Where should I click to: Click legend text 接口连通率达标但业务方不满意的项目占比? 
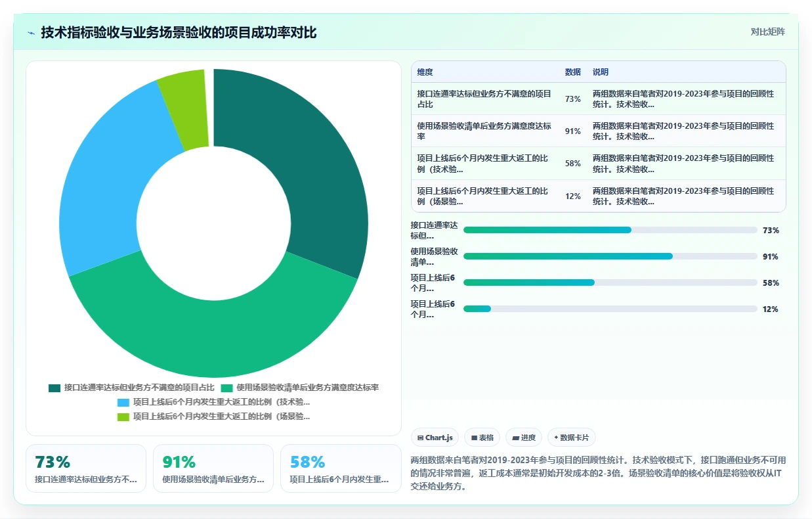click(x=139, y=388)
